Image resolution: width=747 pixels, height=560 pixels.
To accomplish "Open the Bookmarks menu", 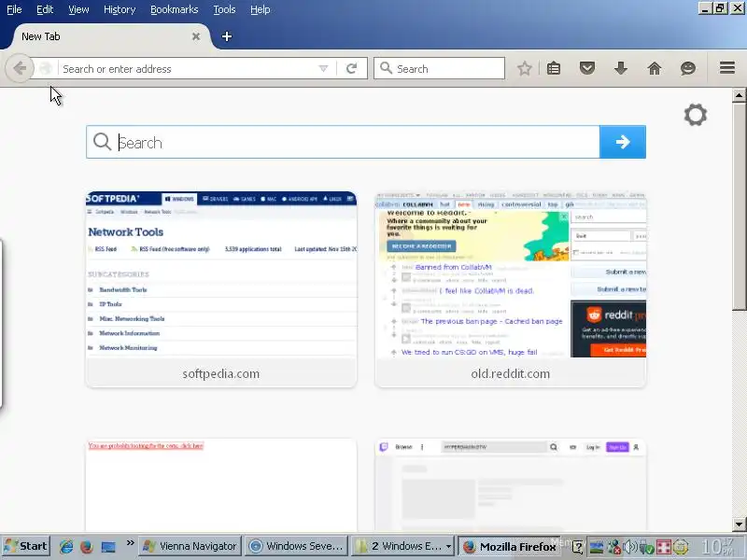I will tap(174, 9).
